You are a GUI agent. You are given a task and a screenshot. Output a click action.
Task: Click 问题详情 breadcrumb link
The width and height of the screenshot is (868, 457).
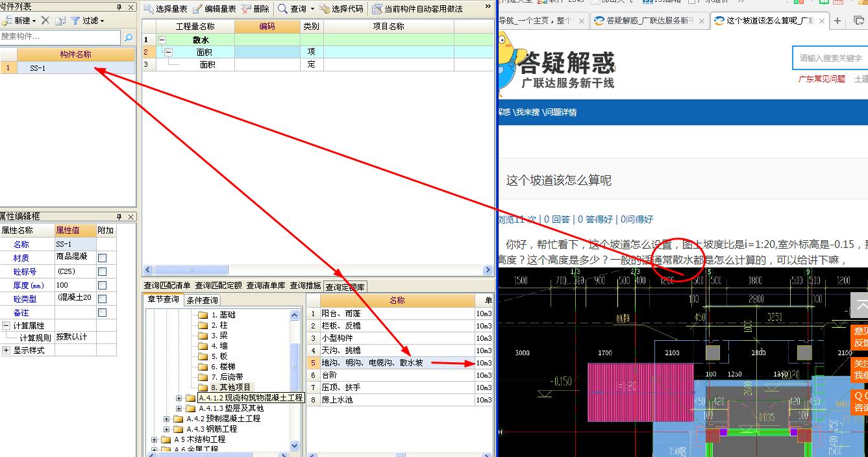click(x=560, y=112)
